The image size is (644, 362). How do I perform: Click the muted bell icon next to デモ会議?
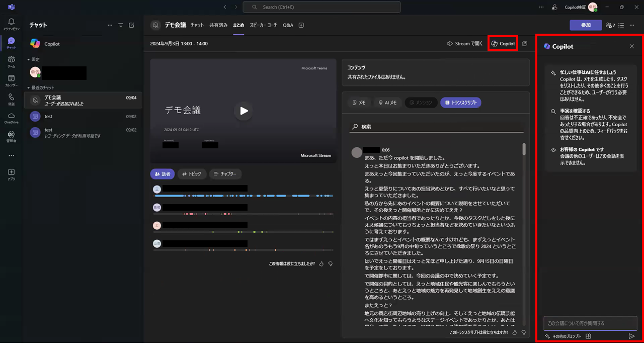tap(156, 25)
